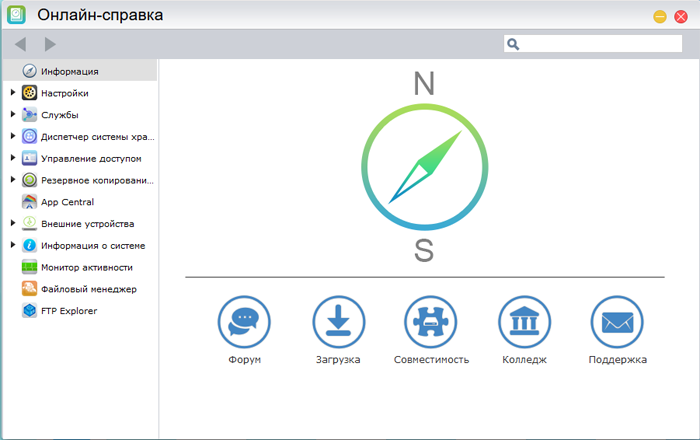Click the back navigation arrow
Screen dimensions: 700x440
point(20,44)
